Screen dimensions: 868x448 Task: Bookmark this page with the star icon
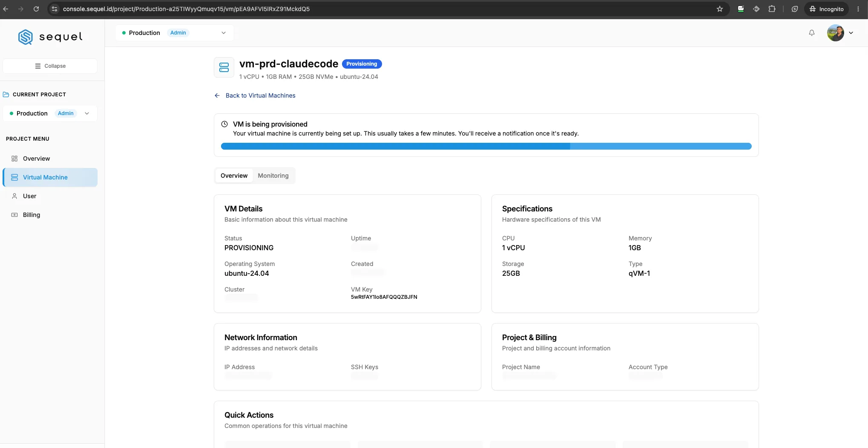[x=720, y=9]
